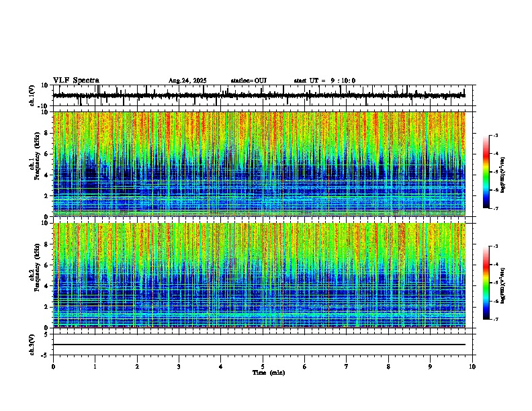
Task: Click '-3' label on ch.2 color scale
Action: 495,246
